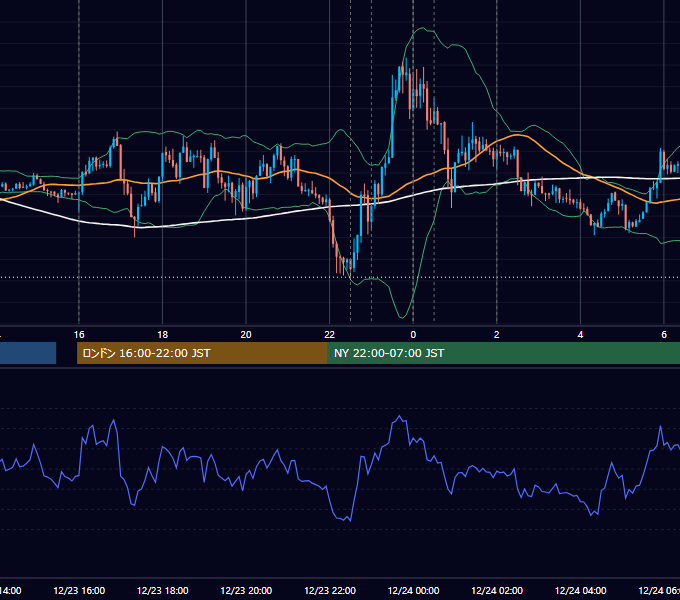Select the 18 hour label on upper axis
Screen dimensions: 680x600
(163, 335)
